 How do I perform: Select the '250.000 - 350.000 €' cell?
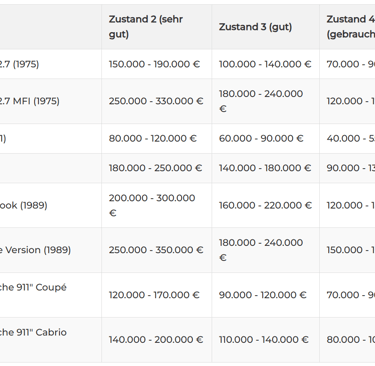tap(156, 250)
